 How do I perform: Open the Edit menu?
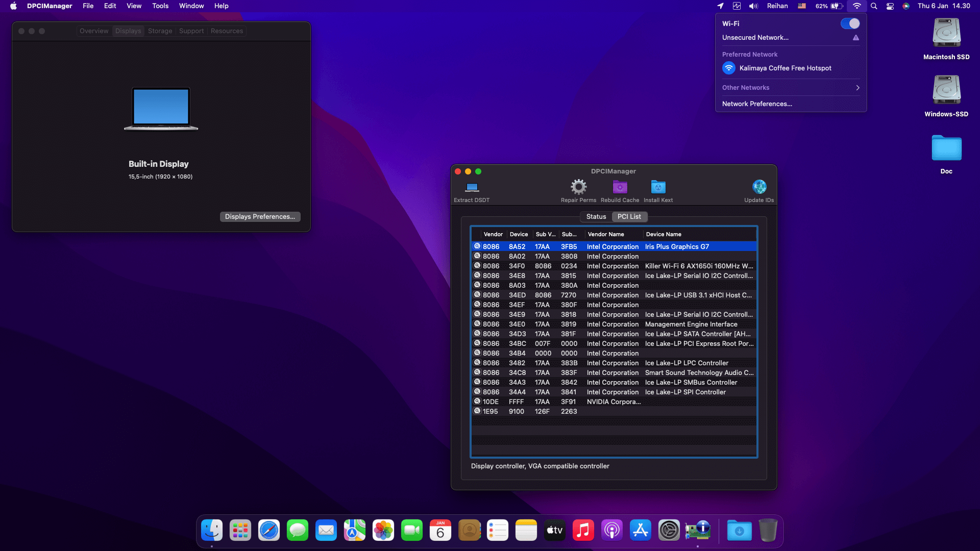(110, 6)
